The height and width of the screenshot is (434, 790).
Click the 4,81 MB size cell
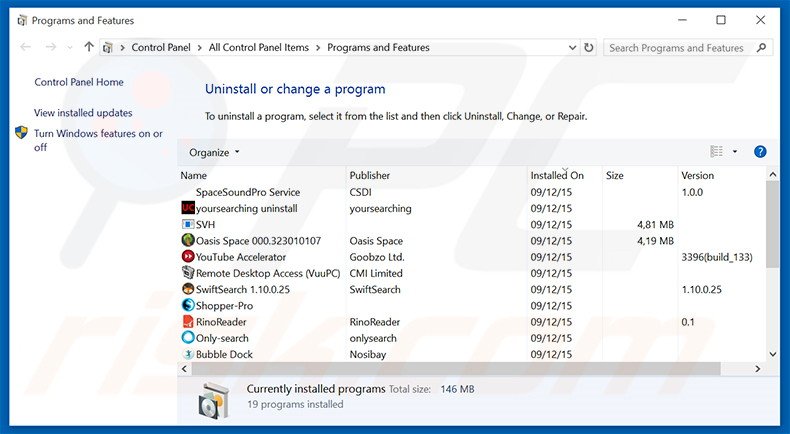(655, 225)
